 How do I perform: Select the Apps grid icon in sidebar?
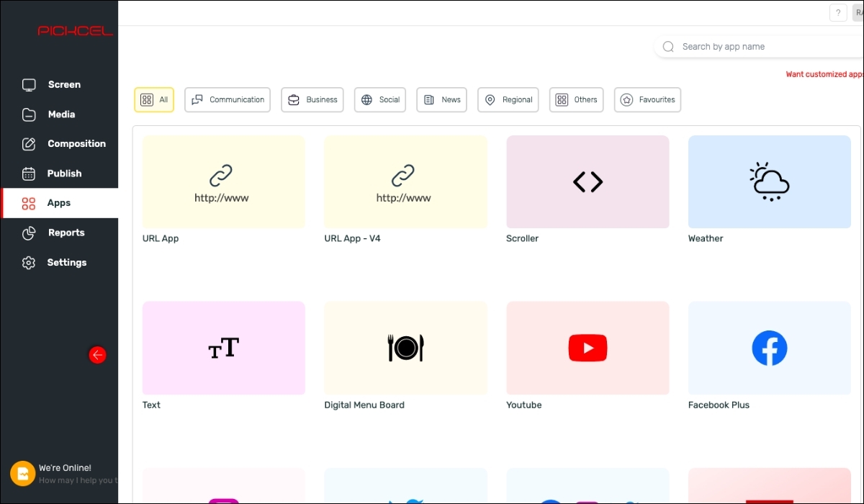(x=29, y=203)
